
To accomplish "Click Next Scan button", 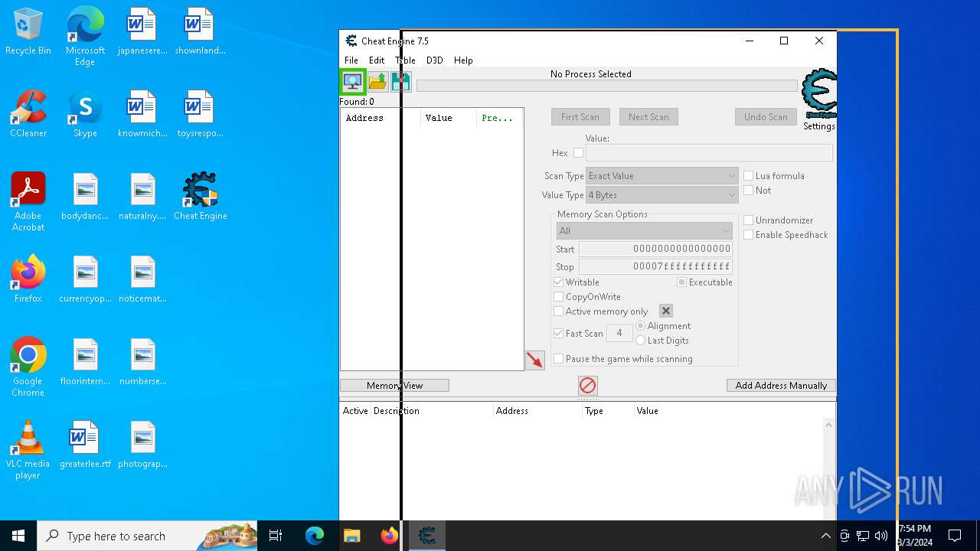I will 648,117.
